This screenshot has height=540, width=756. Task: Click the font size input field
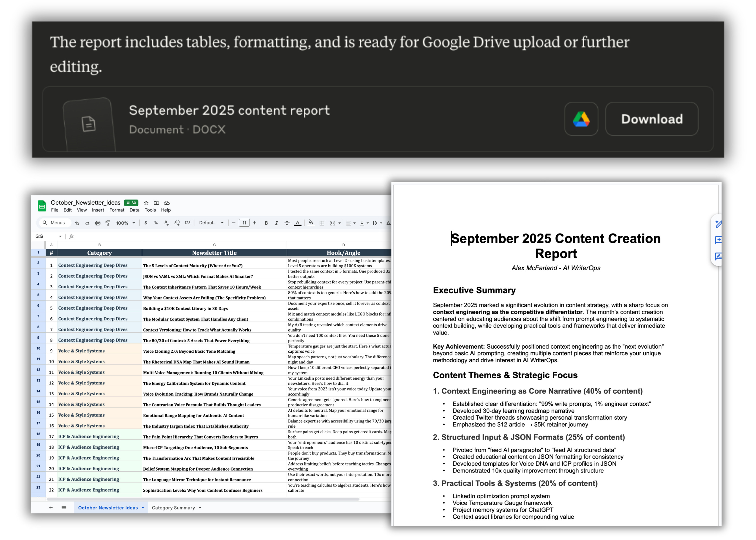244,223
